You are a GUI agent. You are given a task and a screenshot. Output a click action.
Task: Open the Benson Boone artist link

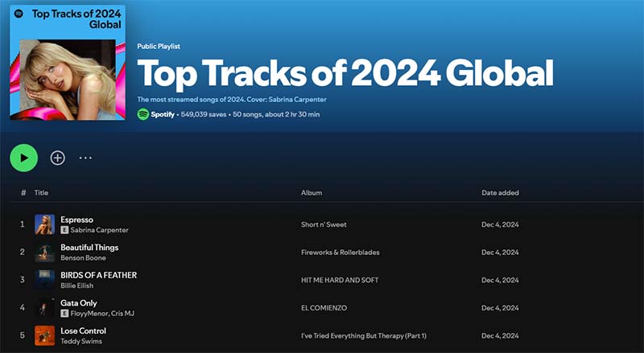tap(84, 258)
